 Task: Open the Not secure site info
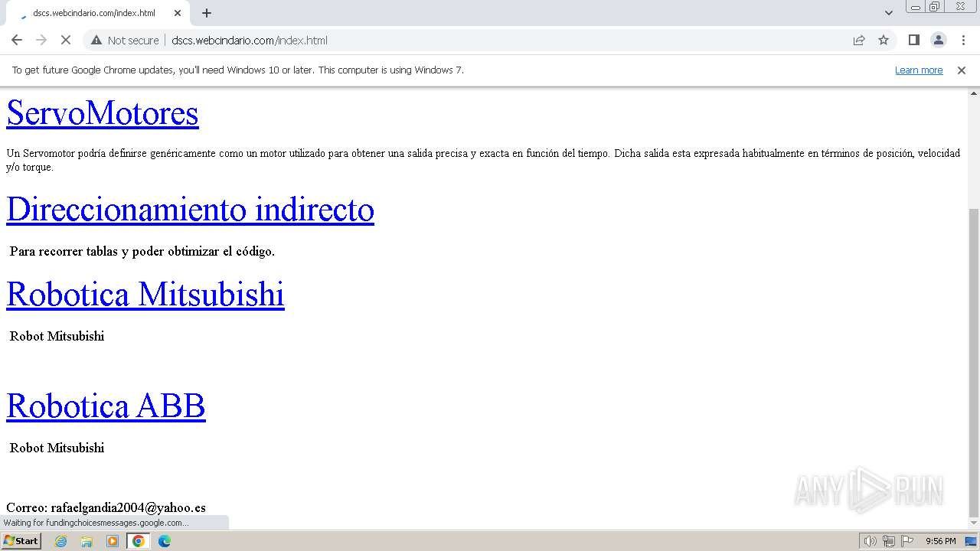tap(125, 40)
